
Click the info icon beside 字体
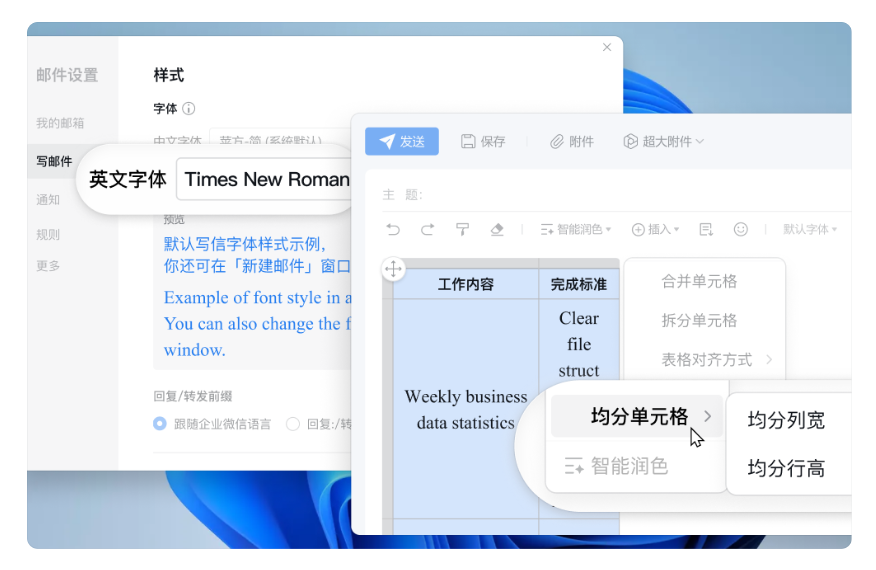[189, 109]
